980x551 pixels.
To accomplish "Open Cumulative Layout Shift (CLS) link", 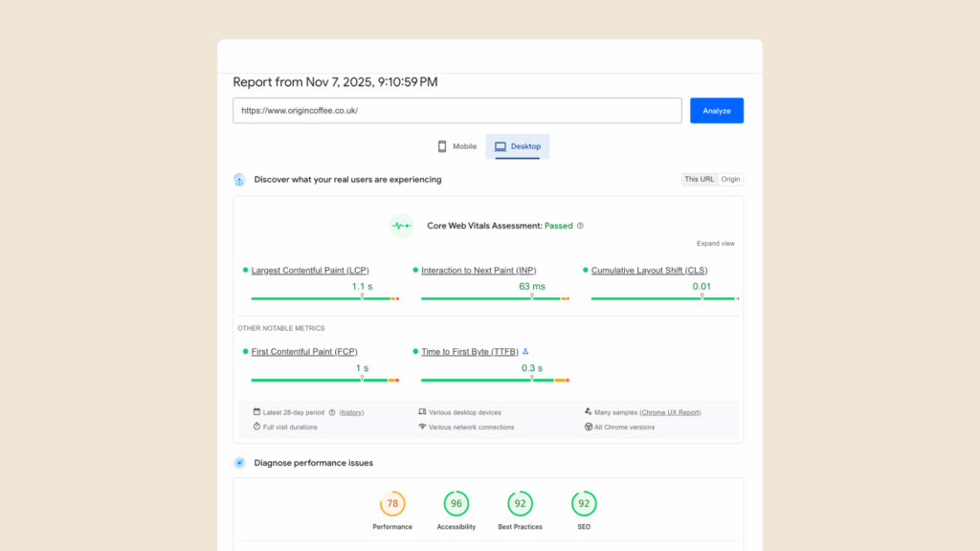I will 650,271.
